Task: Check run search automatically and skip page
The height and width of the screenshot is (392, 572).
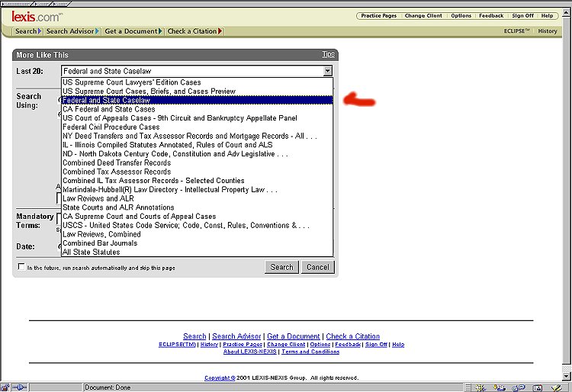Action: [x=21, y=267]
